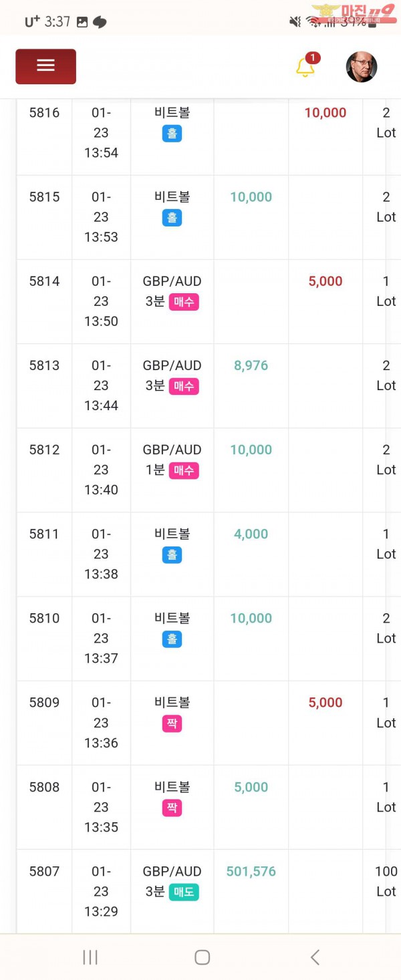The height and width of the screenshot is (980, 401).
Task: Tap order number 5813
Action: (44, 365)
